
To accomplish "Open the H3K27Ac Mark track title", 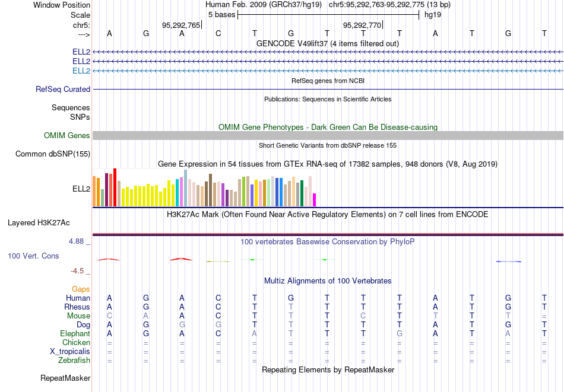I will 328,215.
